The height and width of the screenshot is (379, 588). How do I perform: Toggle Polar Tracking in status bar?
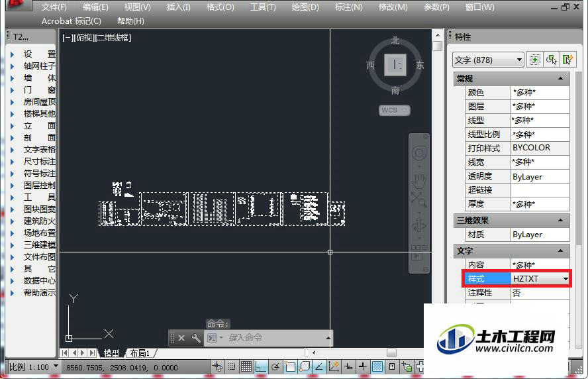point(275,366)
